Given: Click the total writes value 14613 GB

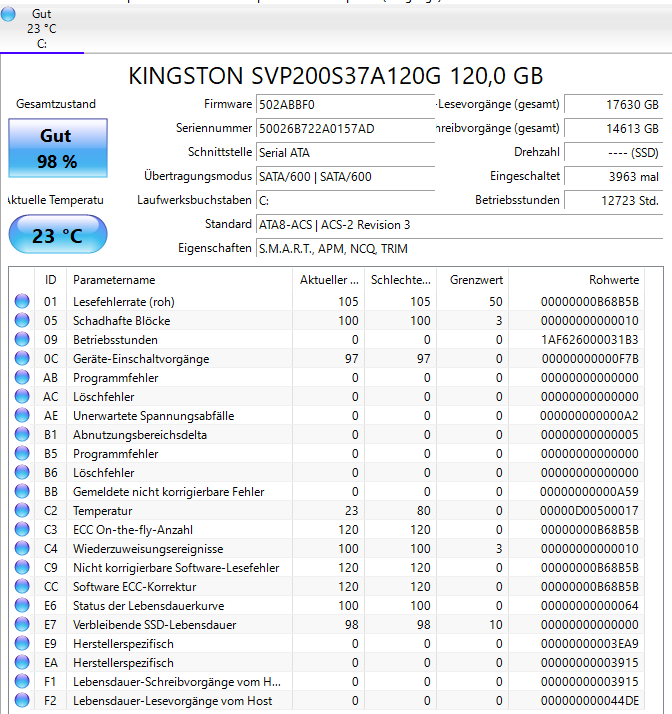Looking at the screenshot, I should pyautogui.click(x=613, y=129).
